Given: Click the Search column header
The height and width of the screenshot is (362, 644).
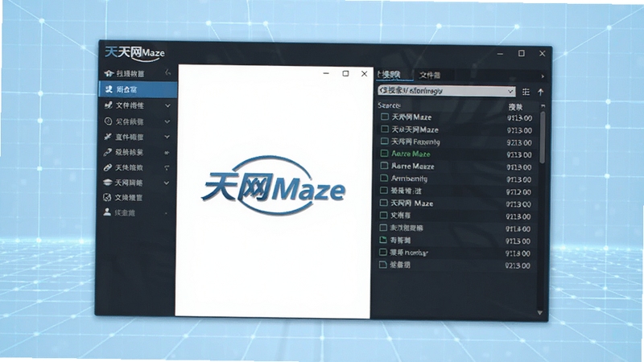Looking at the screenshot, I should tap(389, 105).
